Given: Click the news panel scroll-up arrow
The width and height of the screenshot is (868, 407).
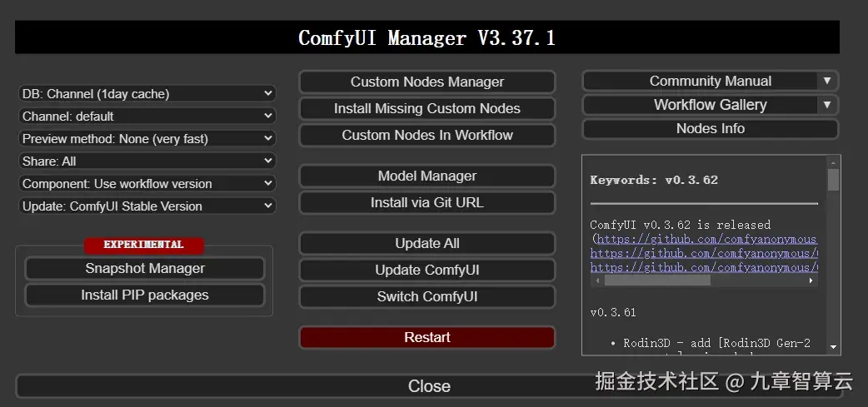Looking at the screenshot, I should pyautogui.click(x=833, y=162).
